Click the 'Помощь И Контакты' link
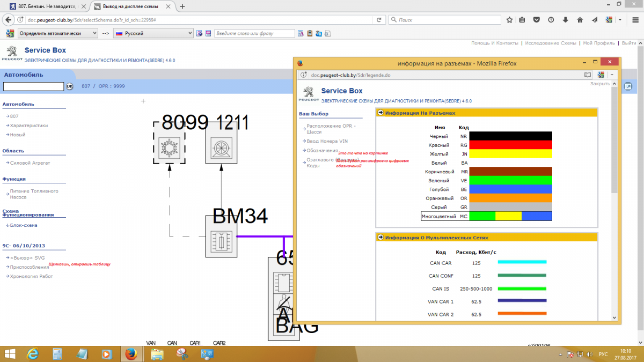 [x=494, y=43]
